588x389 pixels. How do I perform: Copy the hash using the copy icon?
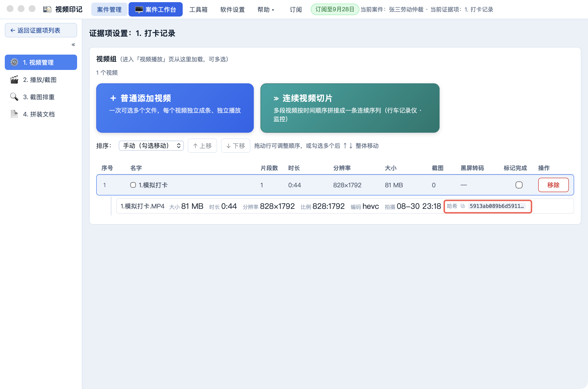pos(463,206)
